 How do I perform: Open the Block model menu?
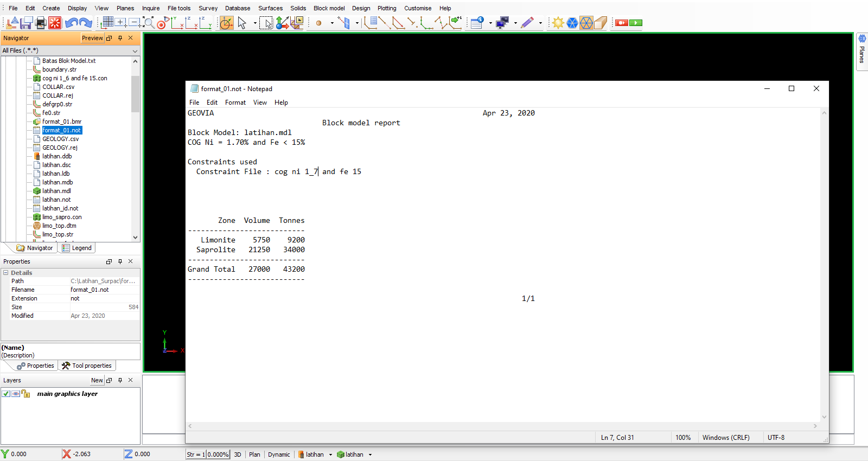(x=329, y=8)
